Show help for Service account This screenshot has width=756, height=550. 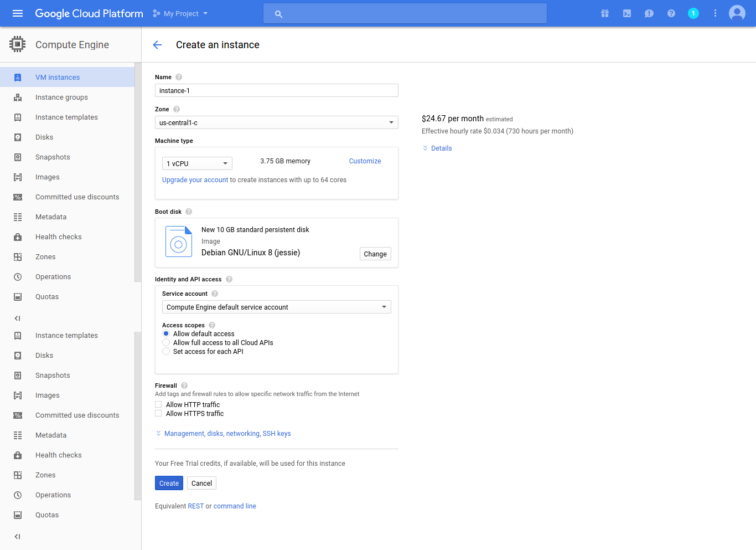(215, 294)
